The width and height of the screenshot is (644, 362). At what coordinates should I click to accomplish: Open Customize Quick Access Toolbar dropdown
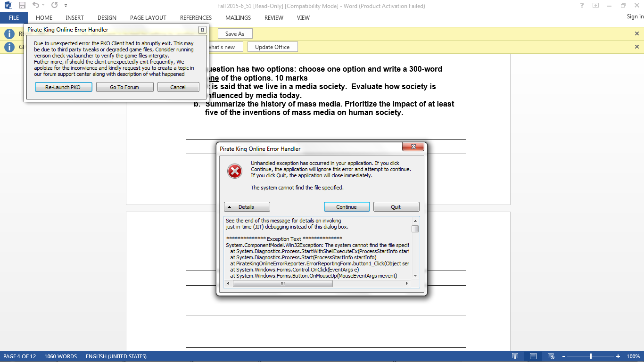(66, 6)
